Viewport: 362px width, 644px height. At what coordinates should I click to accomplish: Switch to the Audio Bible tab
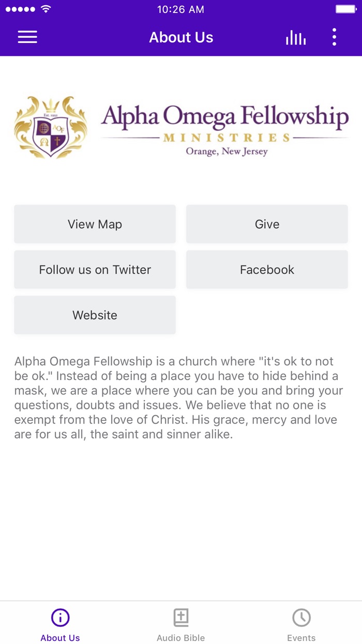pyautogui.click(x=180, y=624)
